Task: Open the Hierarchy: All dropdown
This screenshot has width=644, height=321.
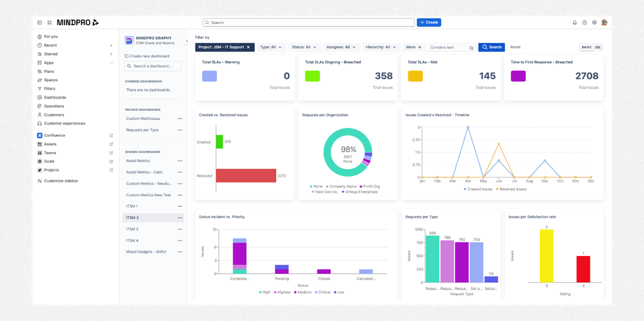Action: (381, 47)
